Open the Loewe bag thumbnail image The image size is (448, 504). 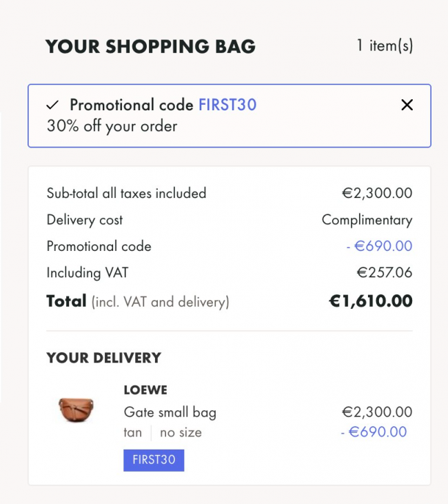tap(77, 410)
